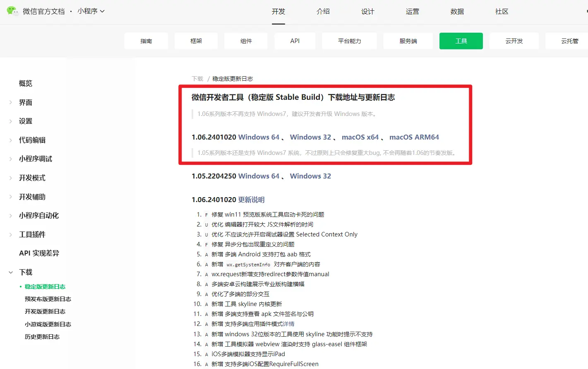
Task: Click the wx.getSystemInfo code text
Action: click(248, 265)
